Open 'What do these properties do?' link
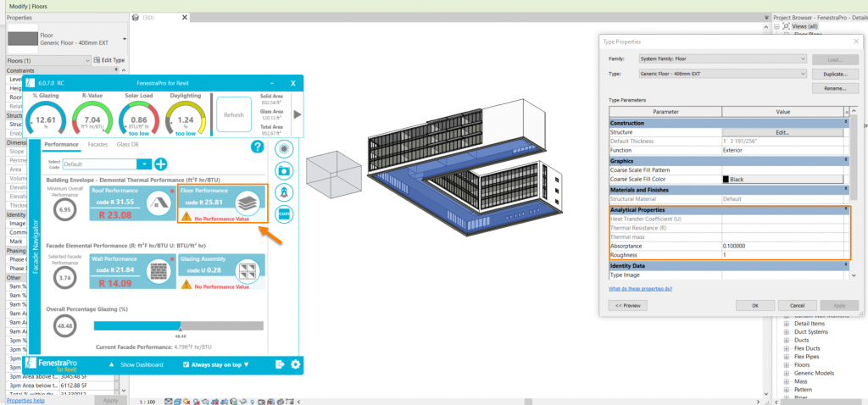 [641, 289]
